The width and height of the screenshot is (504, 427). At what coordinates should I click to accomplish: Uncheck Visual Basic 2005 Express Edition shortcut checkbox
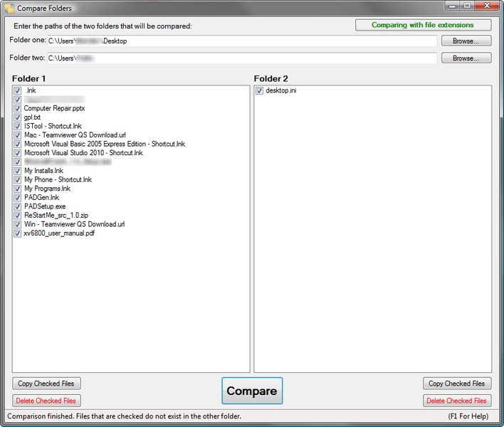(x=18, y=144)
